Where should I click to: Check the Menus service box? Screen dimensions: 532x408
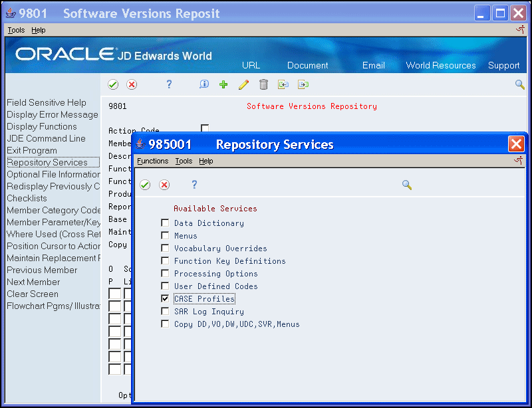165,235
